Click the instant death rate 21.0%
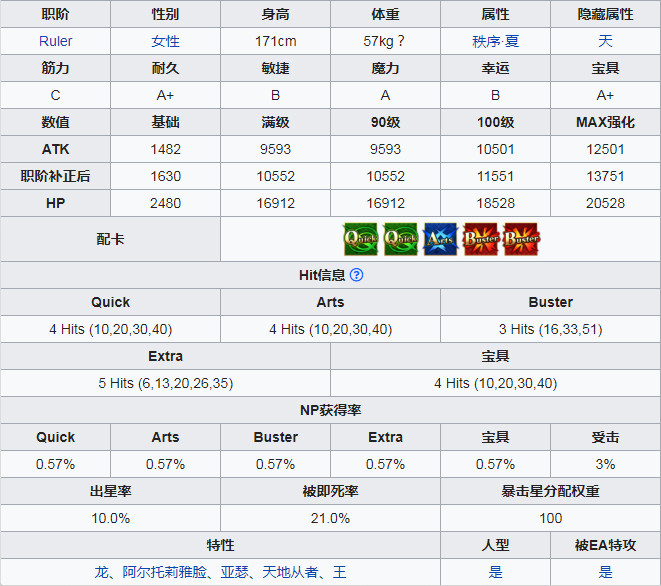This screenshot has height=586, width=661. (x=330, y=518)
